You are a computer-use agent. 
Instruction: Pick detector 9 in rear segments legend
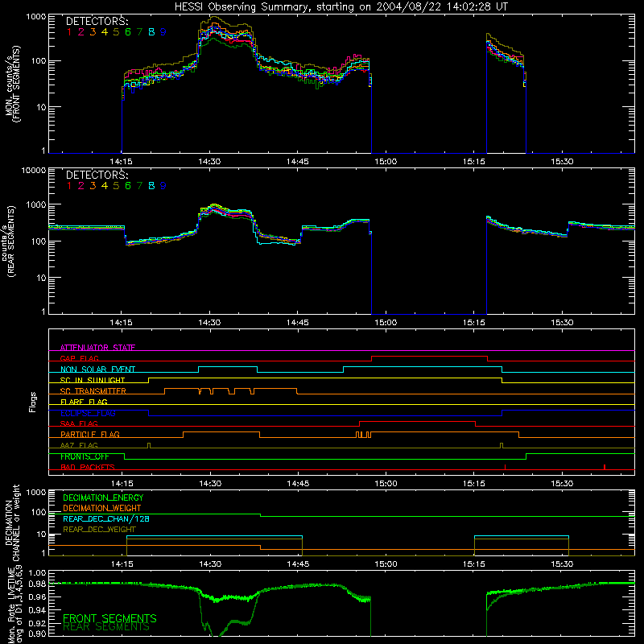coord(163,186)
